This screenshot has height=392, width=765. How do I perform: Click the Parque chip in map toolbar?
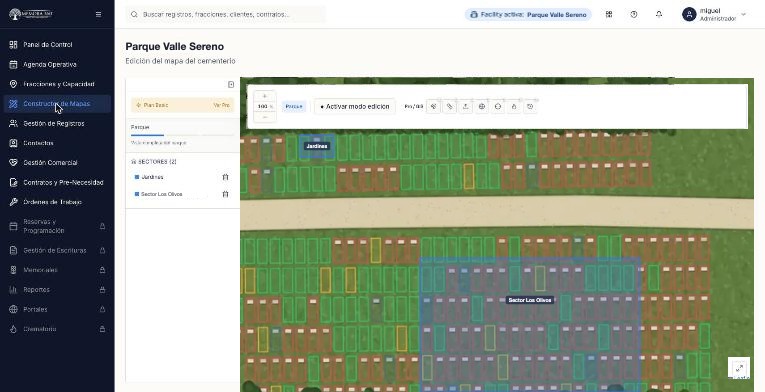[x=294, y=106]
